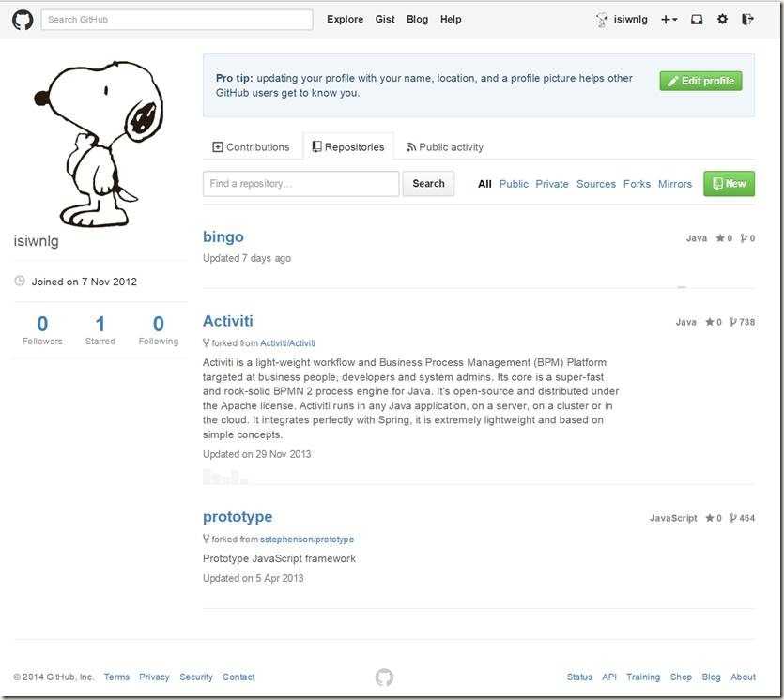Click the Shop footer link
The height and width of the screenshot is (700, 784).
pos(681,677)
